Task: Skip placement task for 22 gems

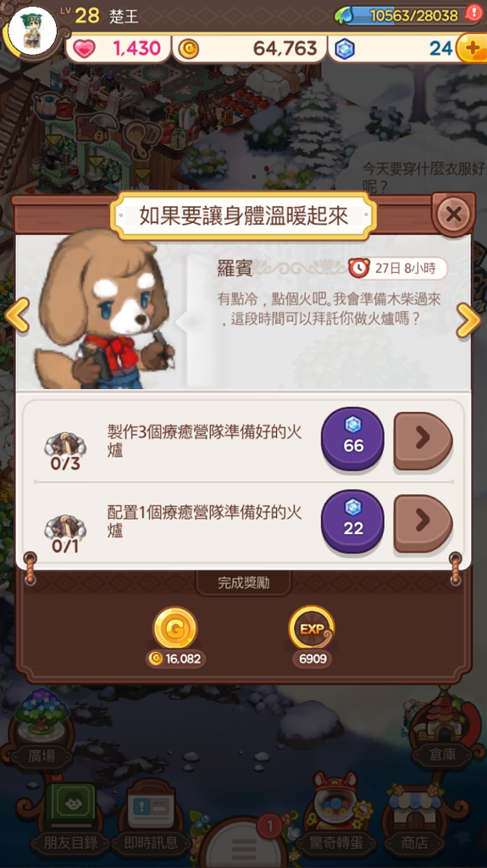Action: (352, 521)
